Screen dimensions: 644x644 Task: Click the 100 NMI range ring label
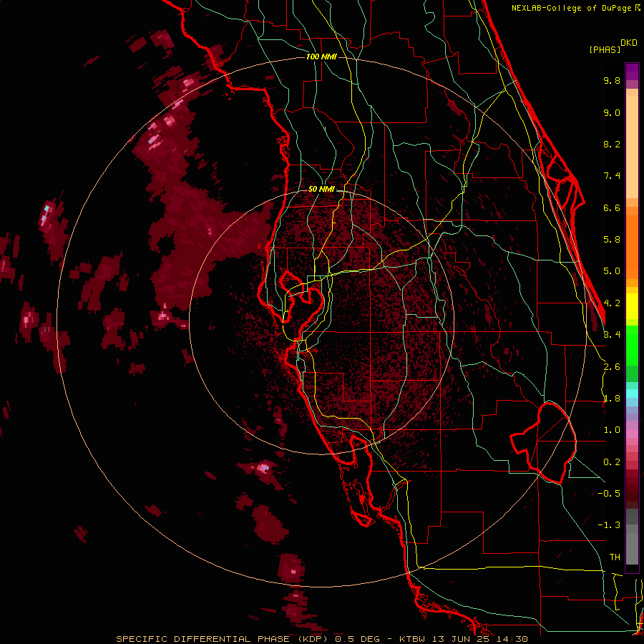coord(321,57)
